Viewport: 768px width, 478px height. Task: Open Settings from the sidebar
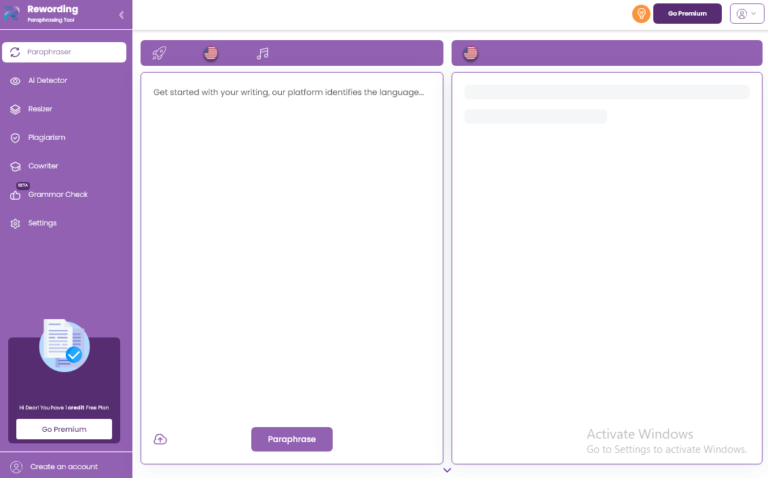coord(42,223)
